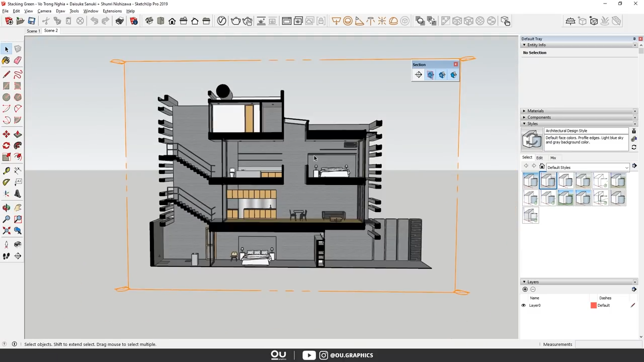This screenshot has width=644, height=362.
Task: Update style with changes button
Action: pos(634,147)
